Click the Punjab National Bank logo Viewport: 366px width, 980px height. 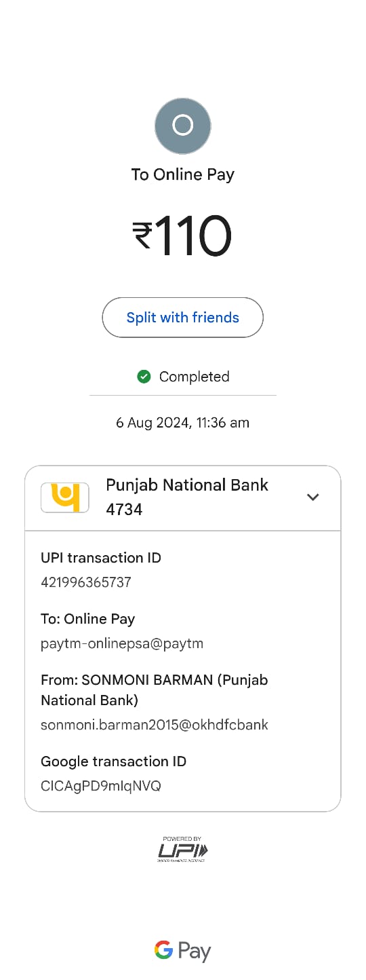click(x=65, y=497)
